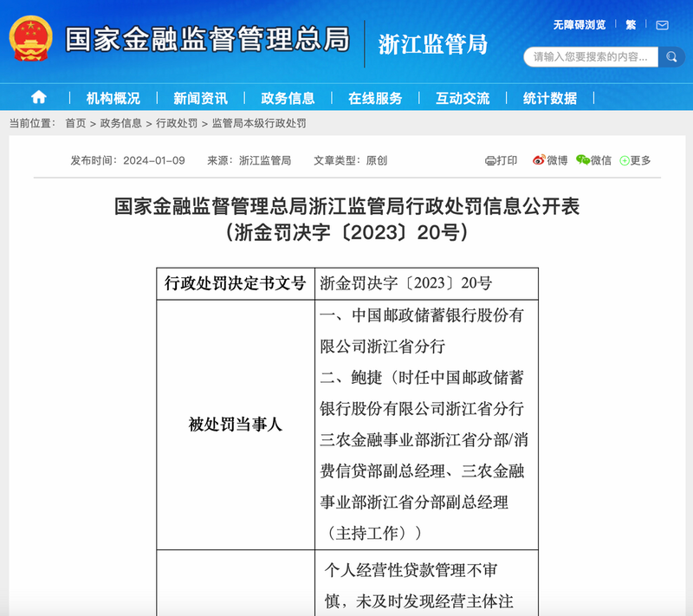Click the 文章类型：原创 text

coord(351,160)
